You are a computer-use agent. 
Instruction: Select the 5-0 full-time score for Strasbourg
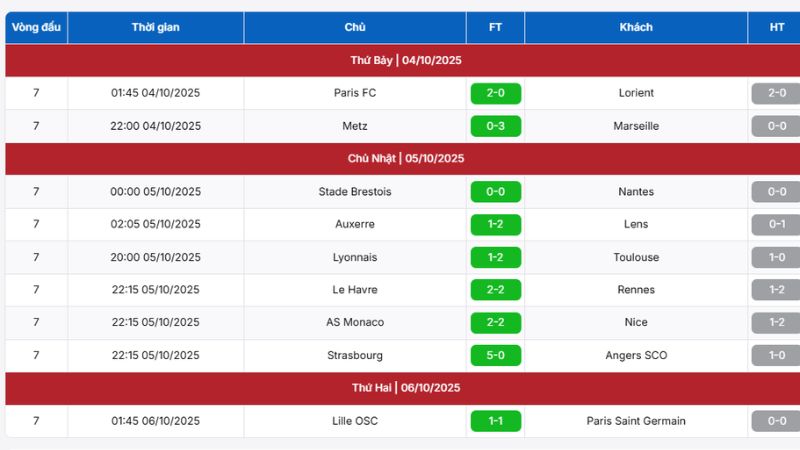495,355
